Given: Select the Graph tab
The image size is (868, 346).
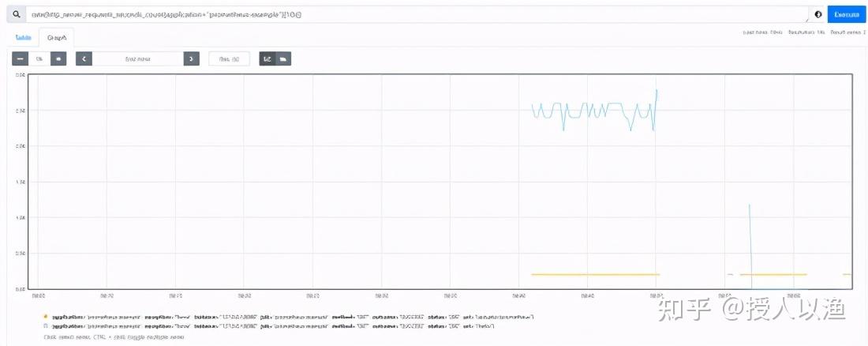Looking at the screenshot, I should [x=57, y=38].
